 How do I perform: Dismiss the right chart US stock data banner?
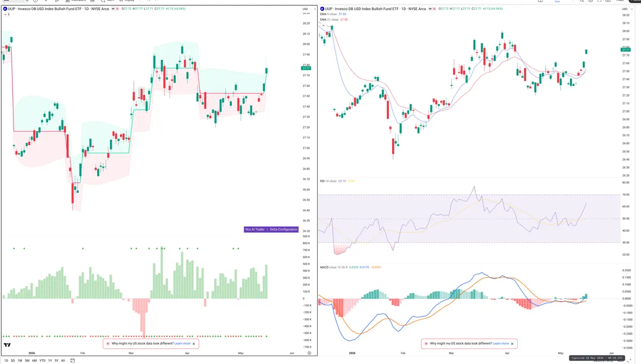[512, 344]
